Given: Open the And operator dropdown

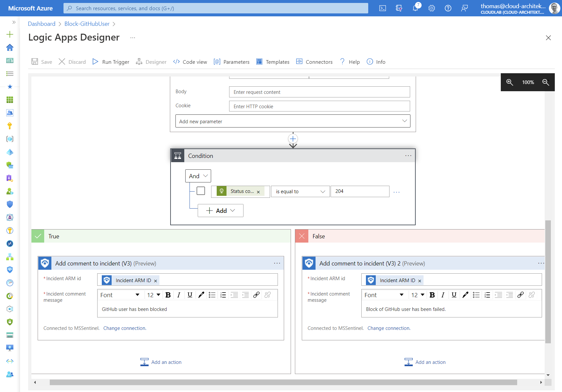Looking at the screenshot, I should tap(198, 176).
